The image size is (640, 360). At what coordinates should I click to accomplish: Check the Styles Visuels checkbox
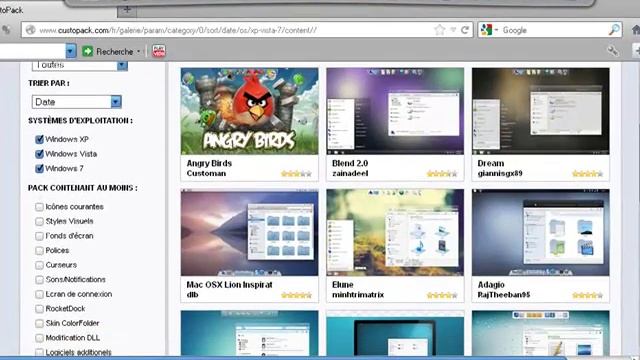pyautogui.click(x=39, y=221)
